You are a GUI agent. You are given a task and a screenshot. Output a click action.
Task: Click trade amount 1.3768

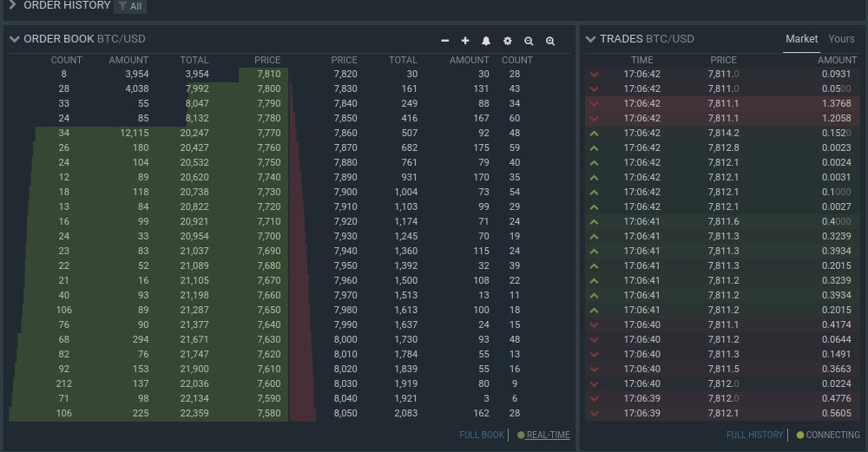(837, 103)
